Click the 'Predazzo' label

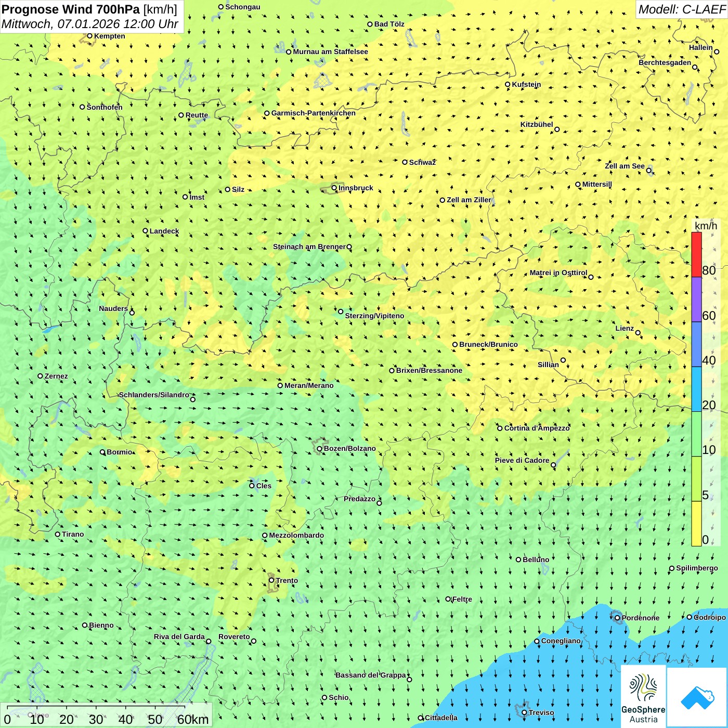[359, 499]
